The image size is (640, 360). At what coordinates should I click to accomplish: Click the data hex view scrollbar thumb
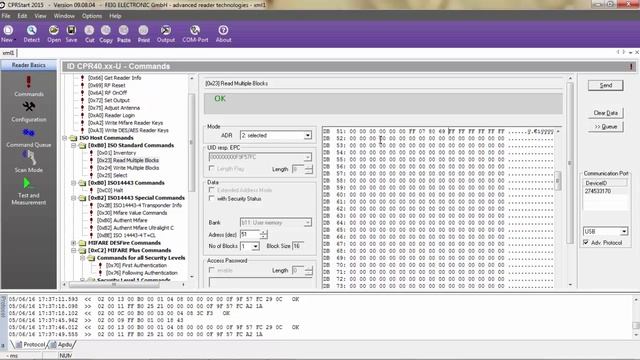point(558,180)
